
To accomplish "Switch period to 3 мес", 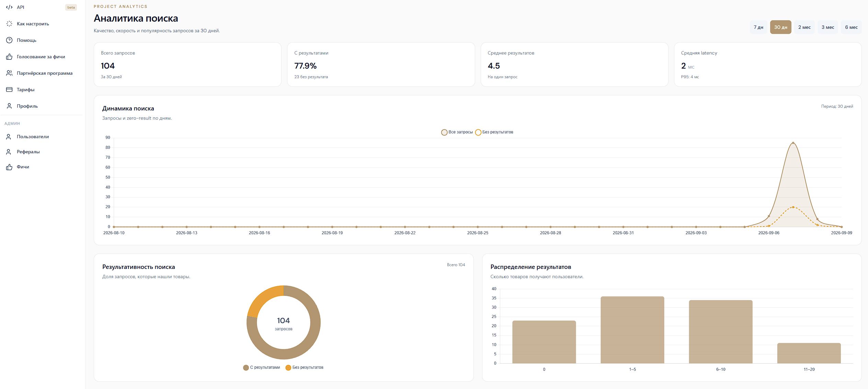I will (828, 27).
